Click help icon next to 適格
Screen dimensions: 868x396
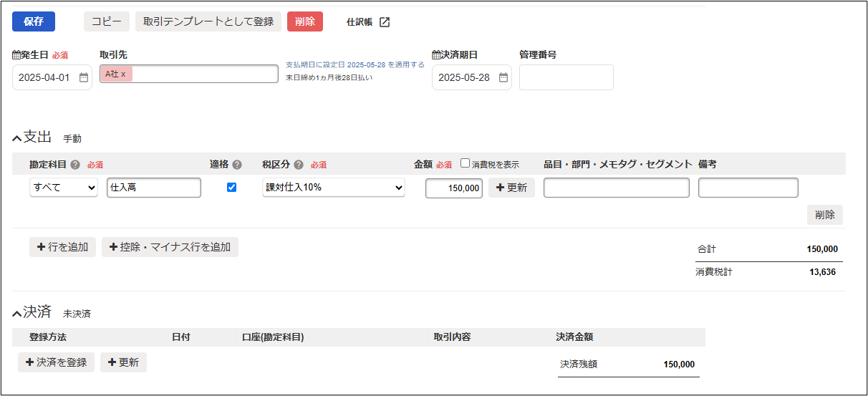tap(237, 165)
